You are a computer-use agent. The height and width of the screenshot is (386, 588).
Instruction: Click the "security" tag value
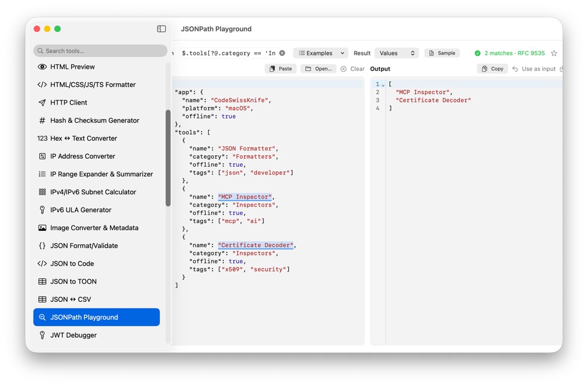click(269, 270)
